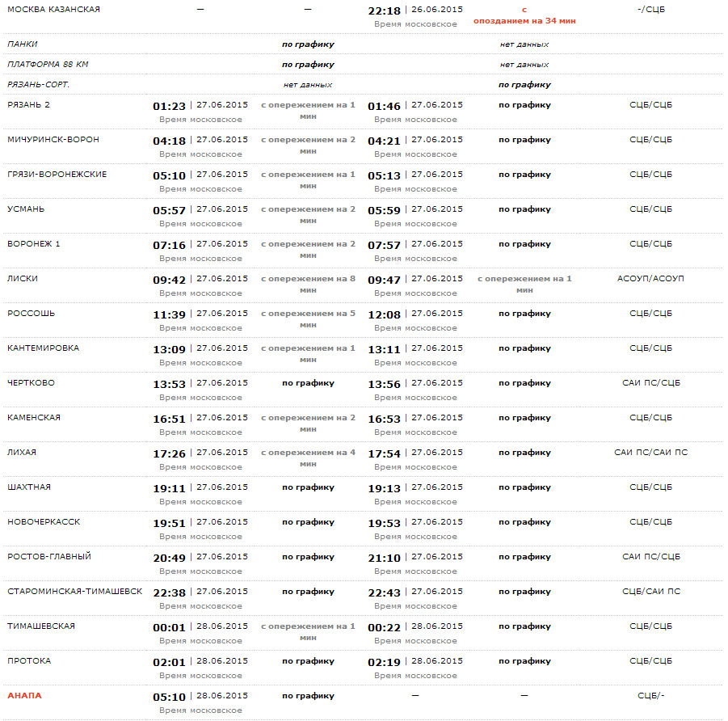Click the ТИМАШЕВСКАЯ station name
The image size is (728, 721).
[x=41, y=626]
